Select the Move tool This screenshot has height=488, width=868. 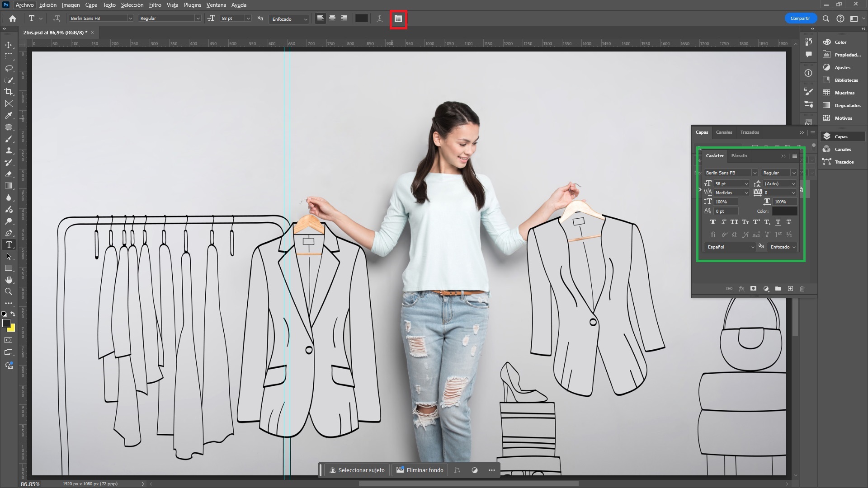(9, 45)
